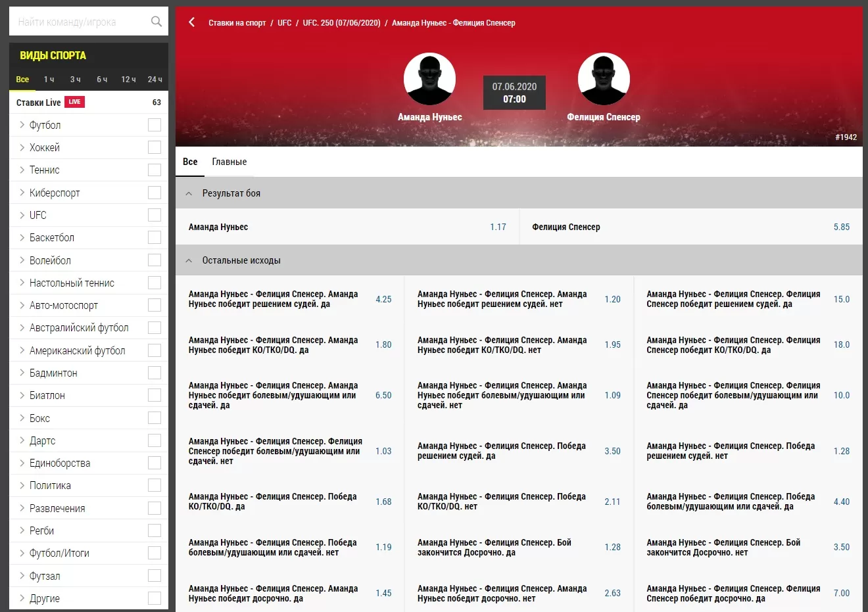Check the Теннис checkbox
This screenshot has width=868, height=612.
tap(155, 170)
